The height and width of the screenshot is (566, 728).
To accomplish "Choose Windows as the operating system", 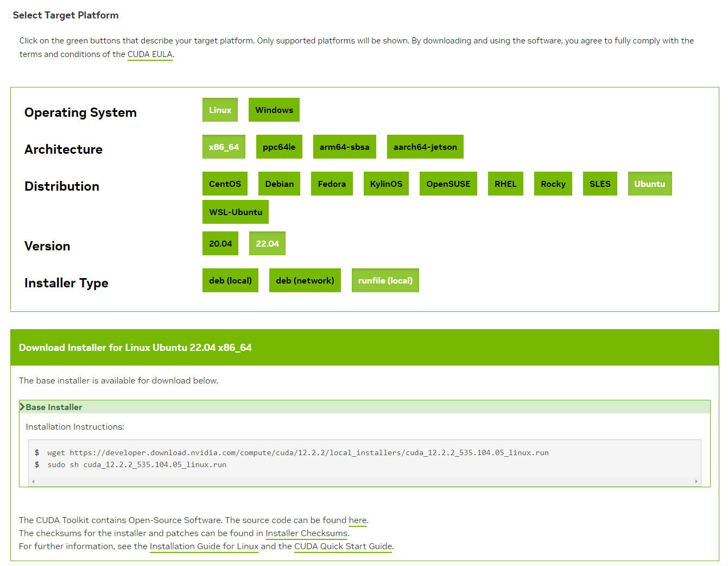I will coord(274,110).
